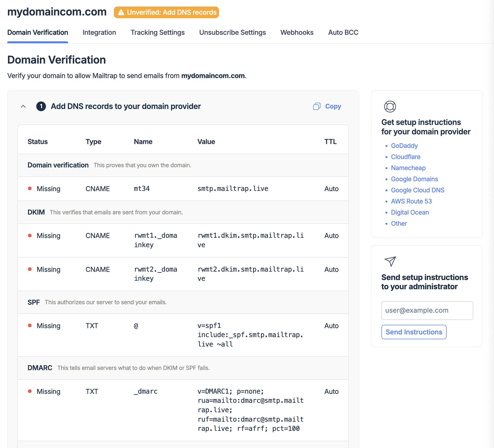494x448 pixels.
Task: Open the Integration tab
Action: [99, 32]
